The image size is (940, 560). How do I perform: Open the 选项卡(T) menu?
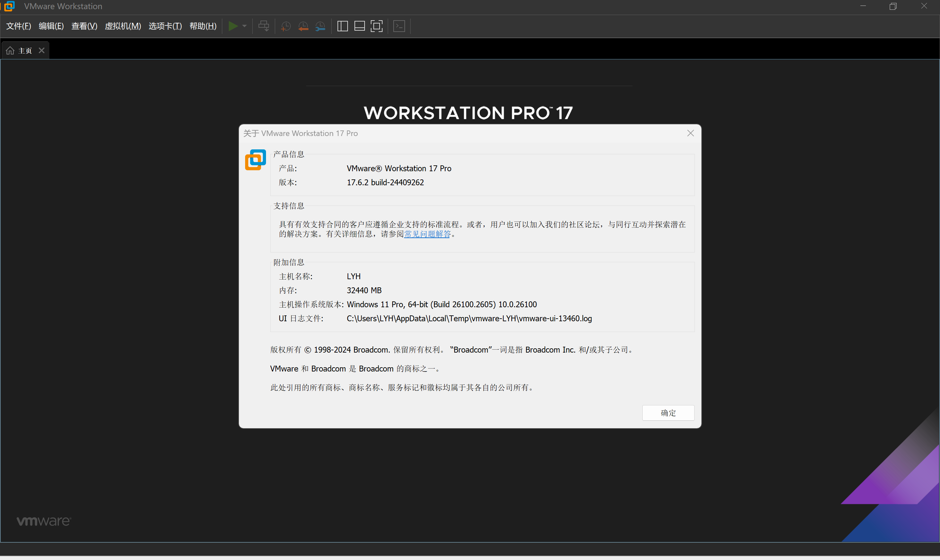coord(165,26)
